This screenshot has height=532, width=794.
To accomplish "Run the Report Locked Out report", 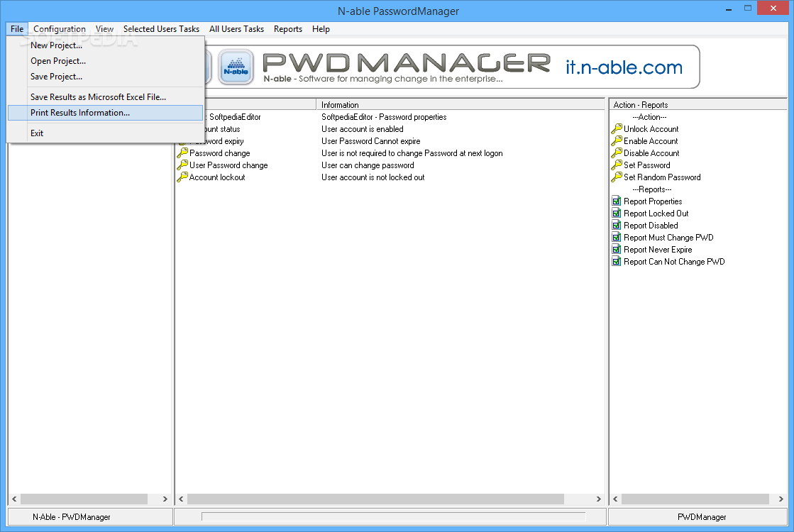I will [x=656, y=214].
